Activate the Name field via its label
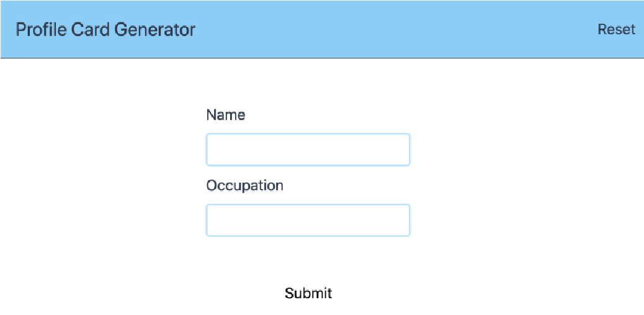 click(225, 115)
